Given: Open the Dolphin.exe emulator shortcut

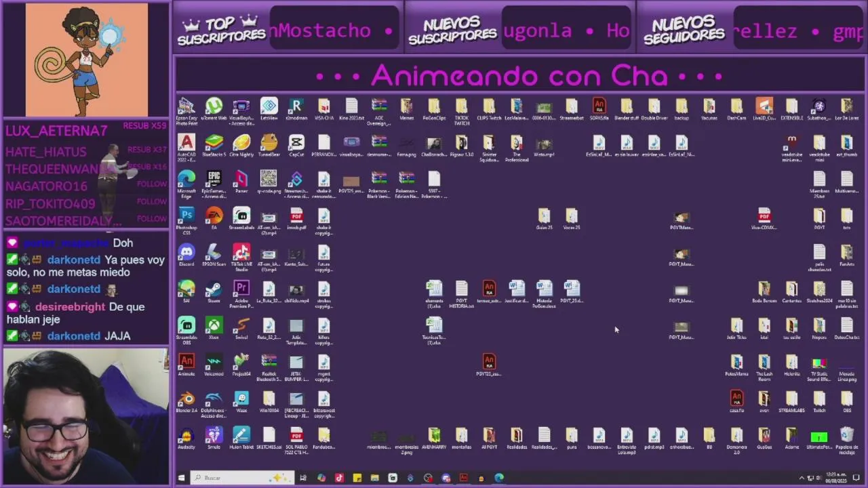Looking at the screenshot, I should pyautogui.click(x=214, y=403).
